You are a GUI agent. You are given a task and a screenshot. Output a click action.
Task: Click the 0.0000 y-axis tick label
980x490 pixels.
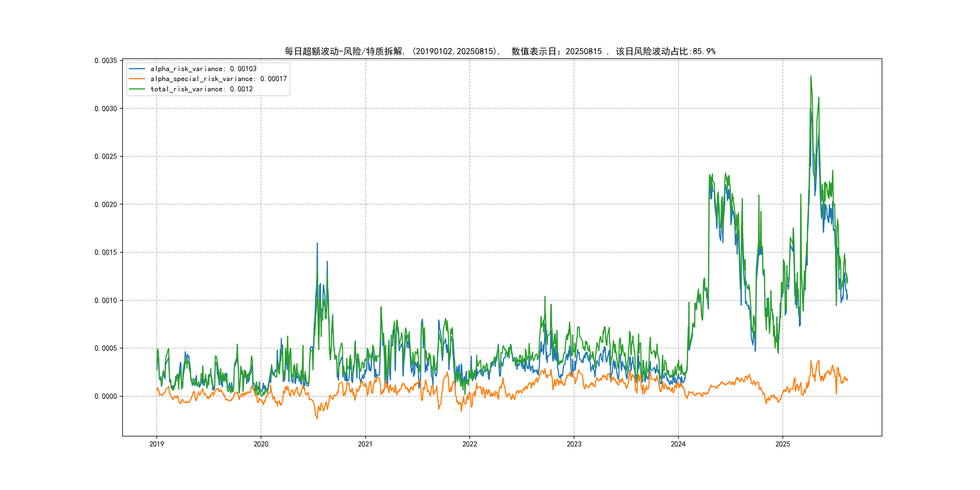(x=106, y=396)
